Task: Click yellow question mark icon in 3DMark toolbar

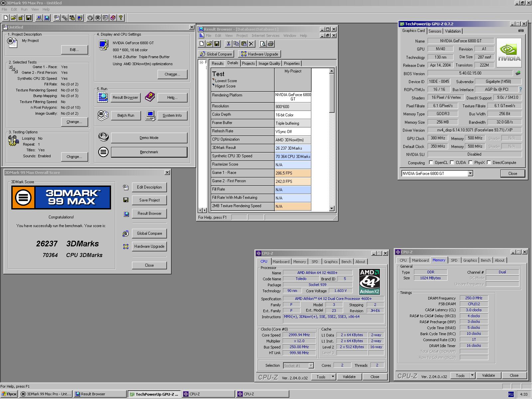Action: (121, 18)
